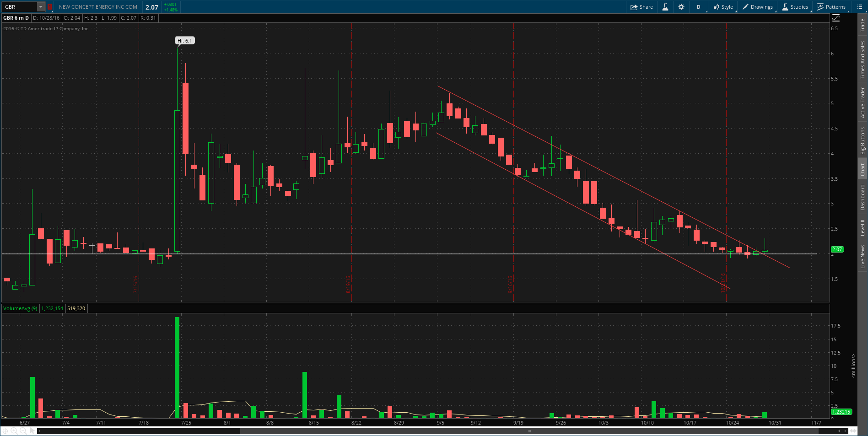Click the zoom out magnifier icon
The height and width of the screenshot is (436, 868).
23,431
